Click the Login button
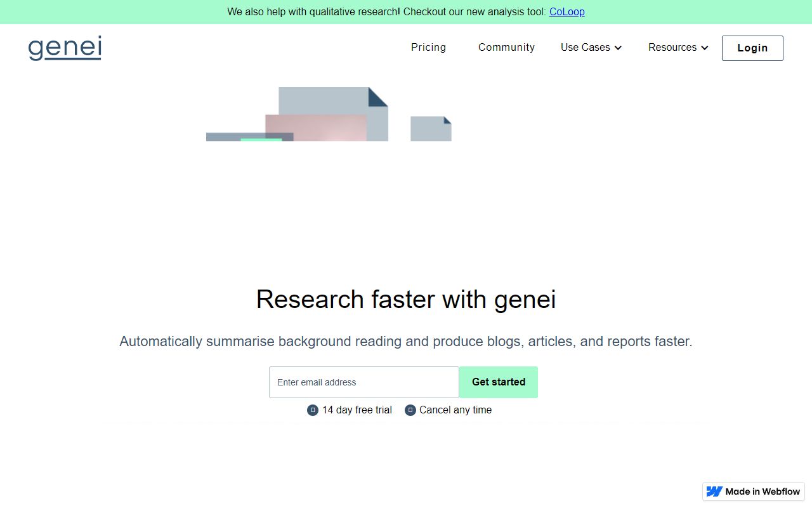 [752, 48]
